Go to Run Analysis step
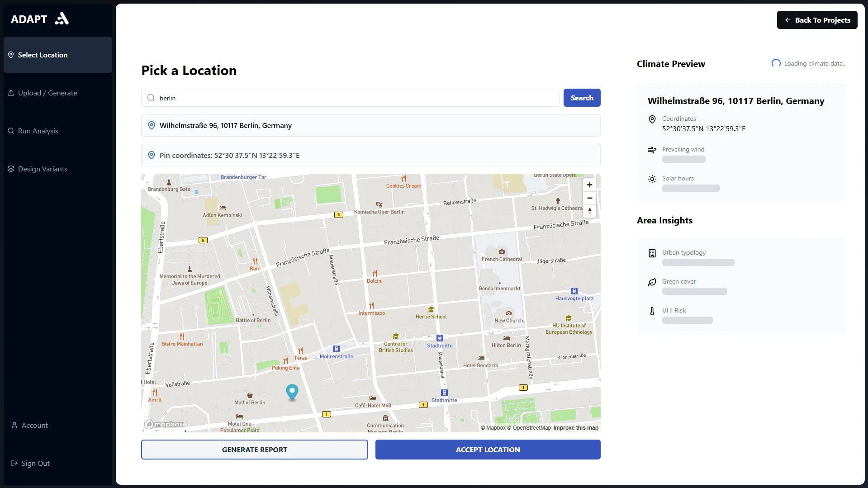Viewport: 868px width, 488px height. [x=58, y=131]
